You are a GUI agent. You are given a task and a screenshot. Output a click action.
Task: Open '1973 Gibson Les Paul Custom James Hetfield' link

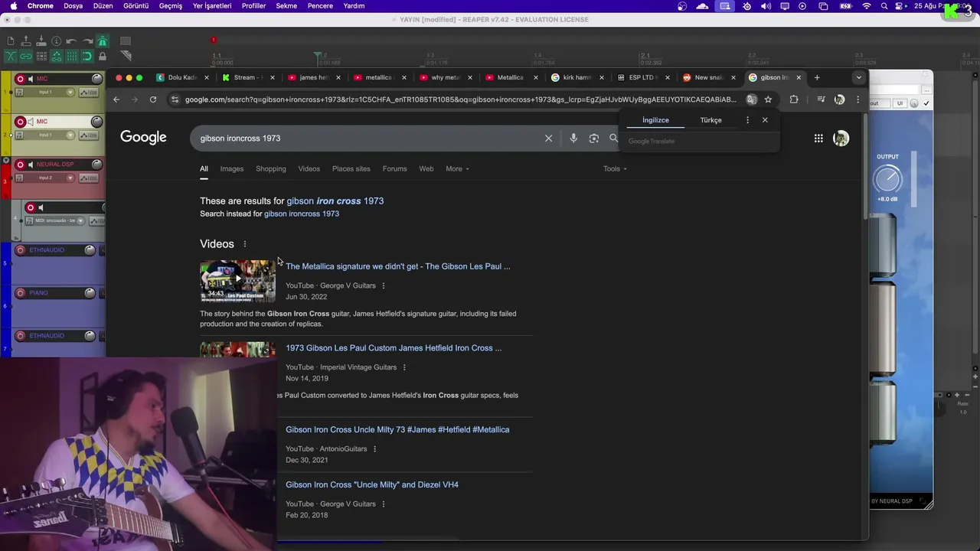click(394, 348)
